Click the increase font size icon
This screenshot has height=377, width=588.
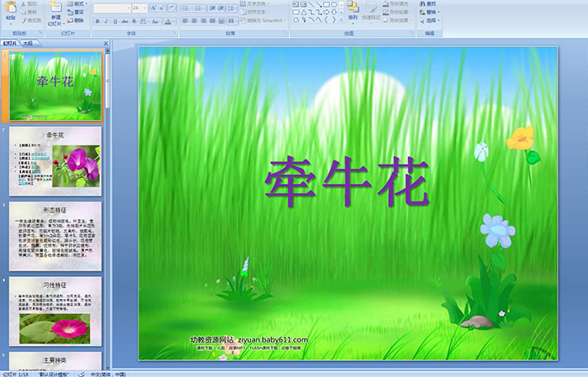click(x=151, y=8)
